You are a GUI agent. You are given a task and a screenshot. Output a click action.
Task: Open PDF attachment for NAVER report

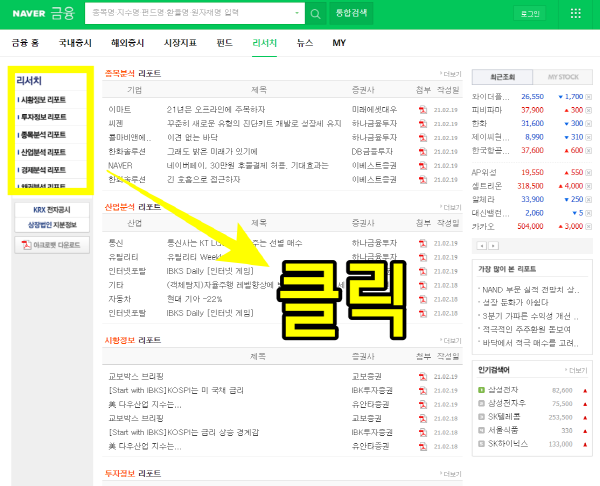(x=422, y=166)
